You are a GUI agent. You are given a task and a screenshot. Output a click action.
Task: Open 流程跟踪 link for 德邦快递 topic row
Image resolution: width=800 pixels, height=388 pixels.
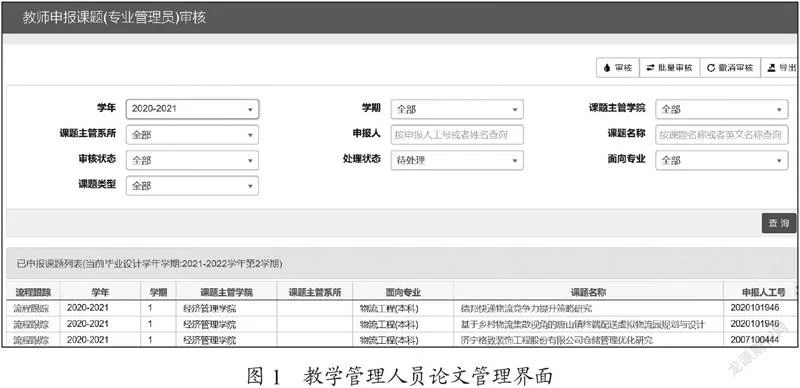coord(31,308)
